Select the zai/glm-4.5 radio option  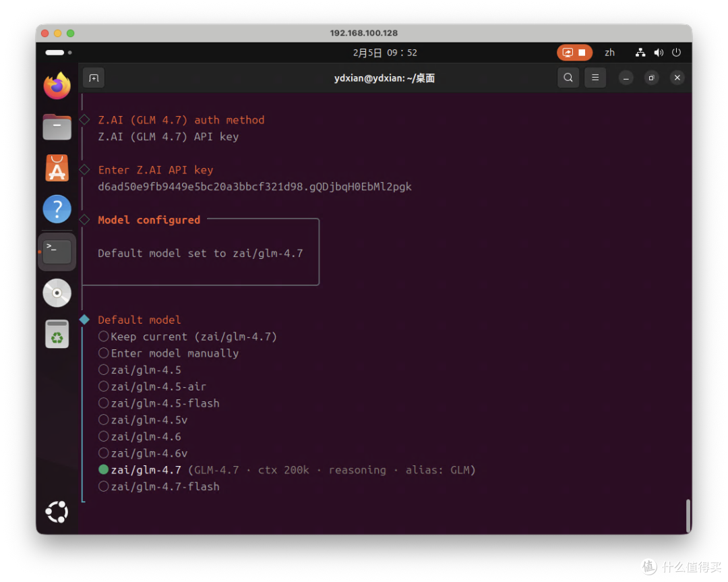(140, 370)
